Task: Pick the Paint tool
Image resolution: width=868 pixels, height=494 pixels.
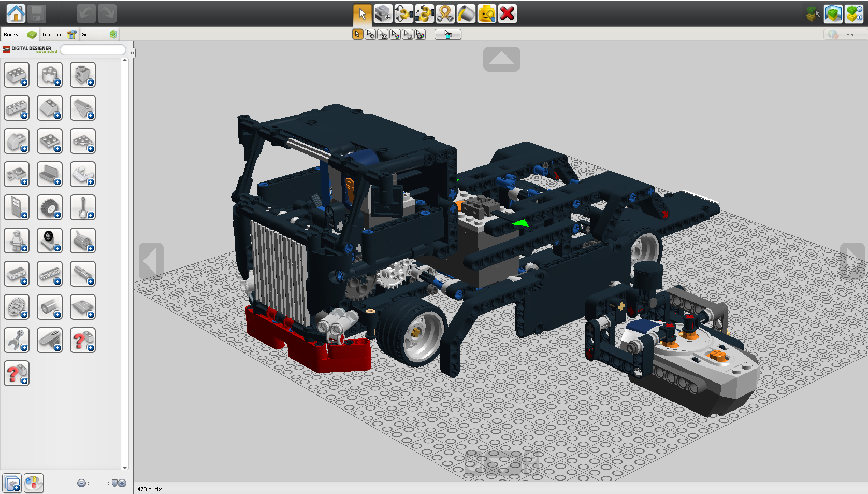Action: (x=466, y=14)
